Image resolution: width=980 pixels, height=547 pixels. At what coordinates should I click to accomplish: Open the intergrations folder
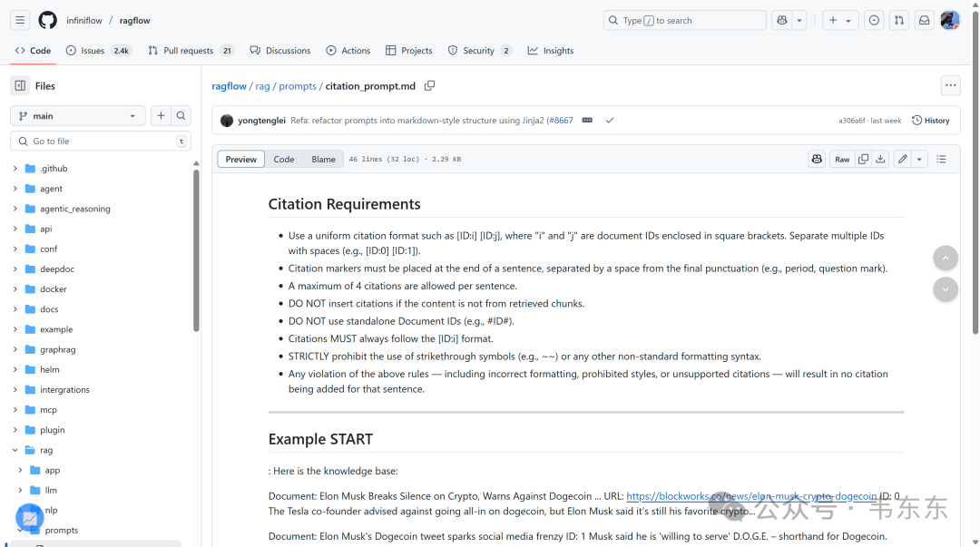pyautogui.click(x=64, y=389)
